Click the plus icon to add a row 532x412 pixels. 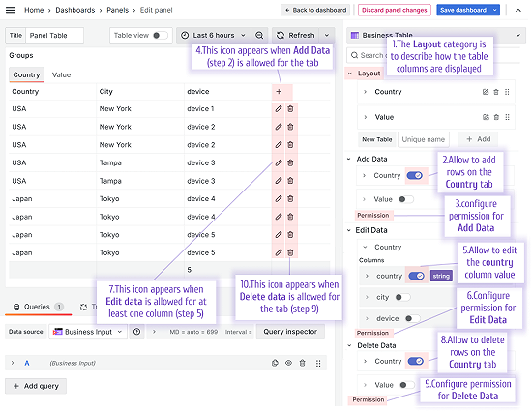(279, 91)
